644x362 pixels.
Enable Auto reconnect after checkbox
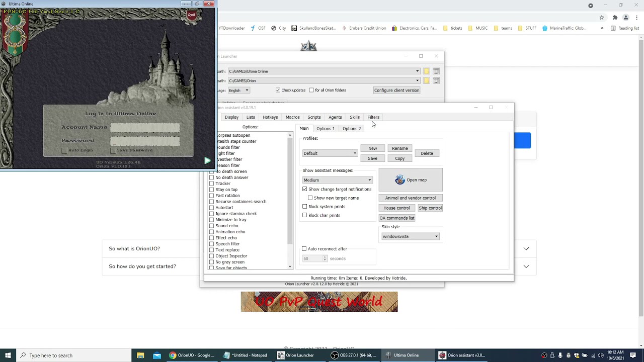[304, 249]
